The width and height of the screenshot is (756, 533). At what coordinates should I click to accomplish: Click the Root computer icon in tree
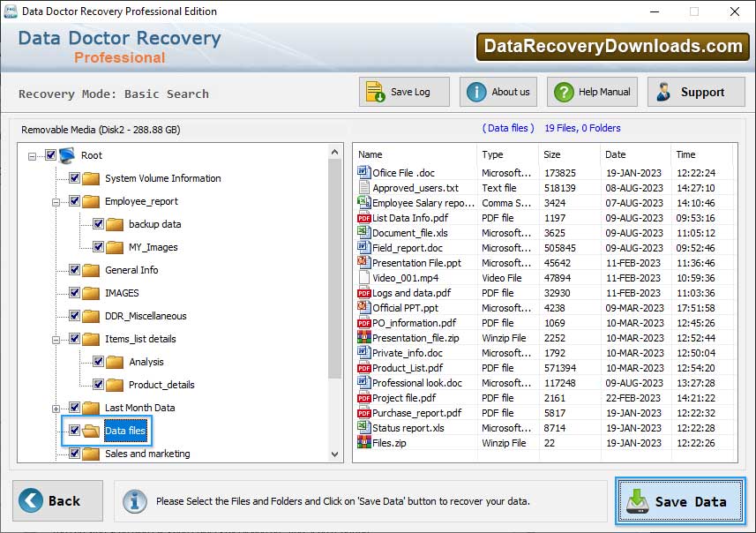[67, 154]
